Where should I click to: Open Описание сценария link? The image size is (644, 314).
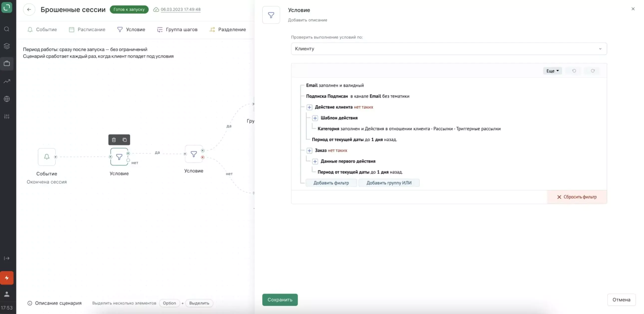coord(58,303)
